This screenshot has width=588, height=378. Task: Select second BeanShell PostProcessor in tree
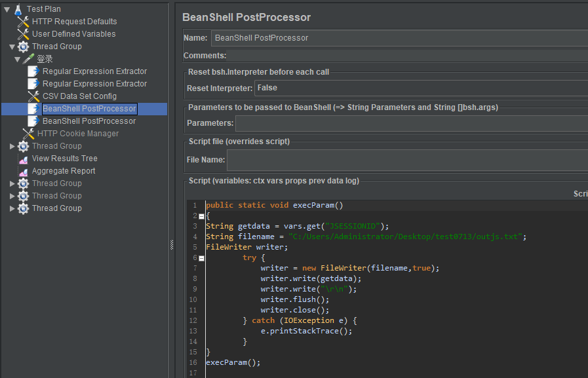tap(89, 121)
